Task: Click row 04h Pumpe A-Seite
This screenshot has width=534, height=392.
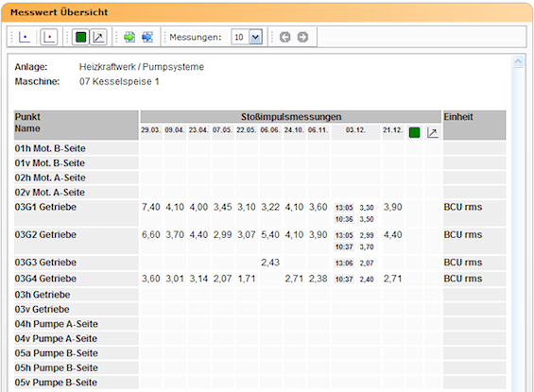Action: coord(260,324)
